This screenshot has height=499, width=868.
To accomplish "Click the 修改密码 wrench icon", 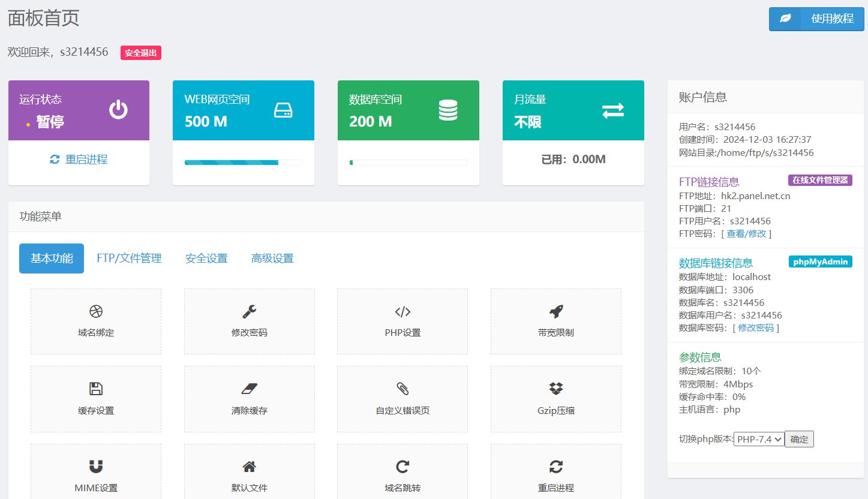I will pos(250,311).
